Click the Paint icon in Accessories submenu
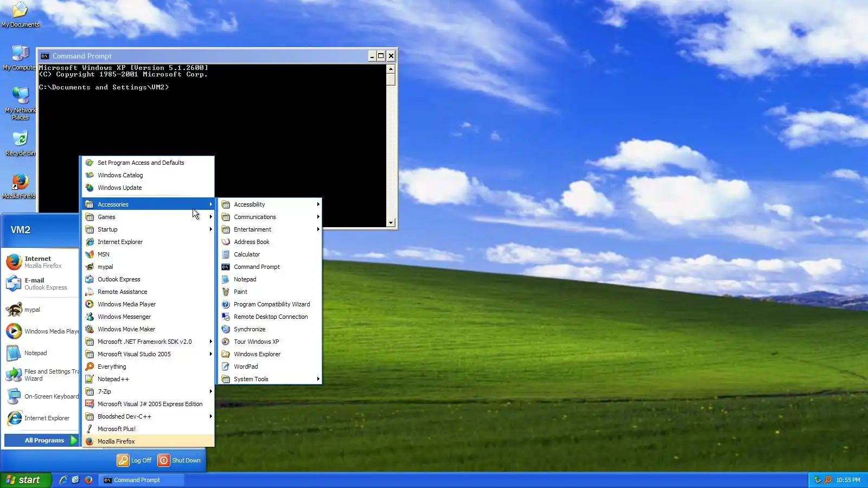The width and height of the screenshot is (868, 488). [x=226, y=292]
